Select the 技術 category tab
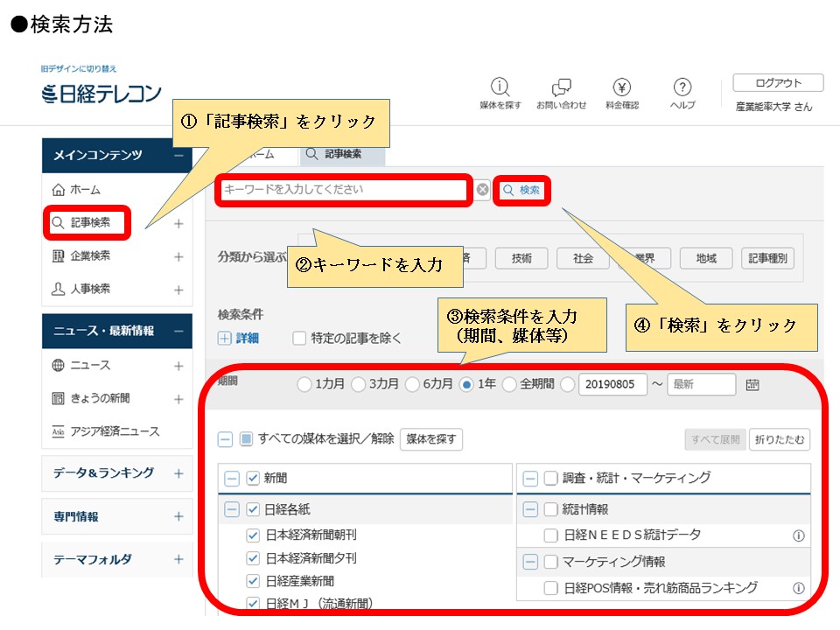The width and height of the screenshot is (840, 630). (521, 258)
